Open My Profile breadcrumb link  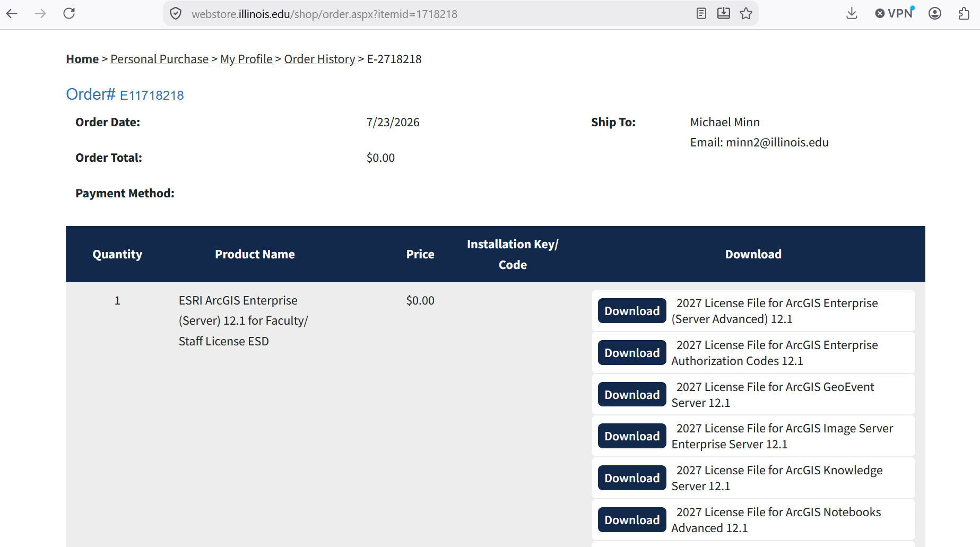pos(246,59)
